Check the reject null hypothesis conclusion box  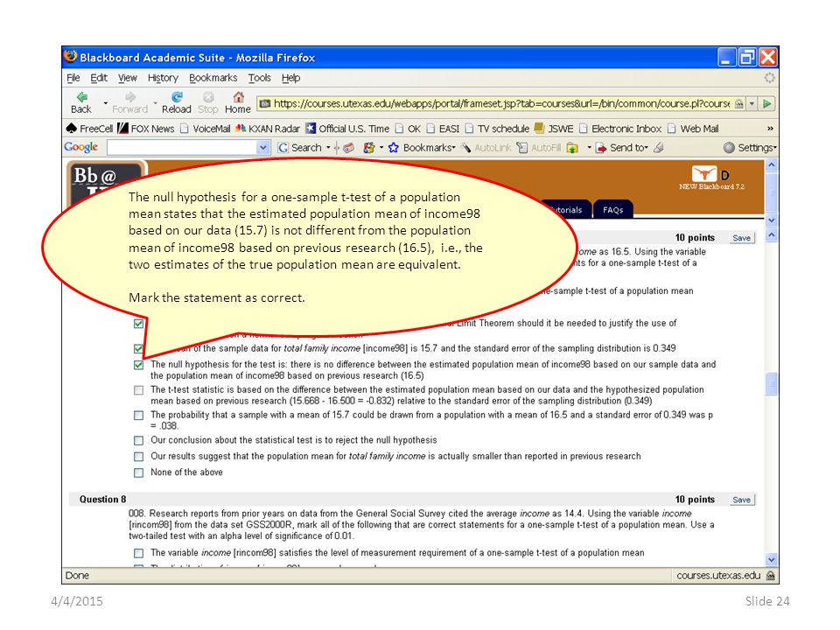click(139, 440)
